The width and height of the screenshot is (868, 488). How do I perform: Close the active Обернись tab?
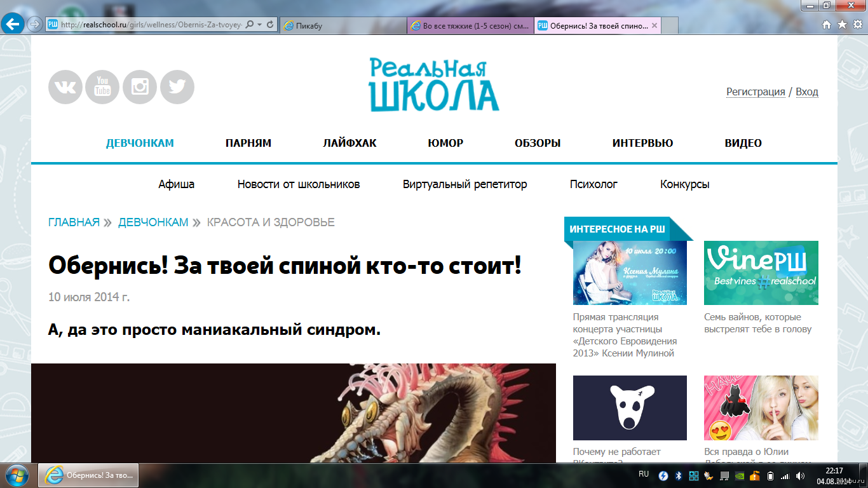point(654,25)
